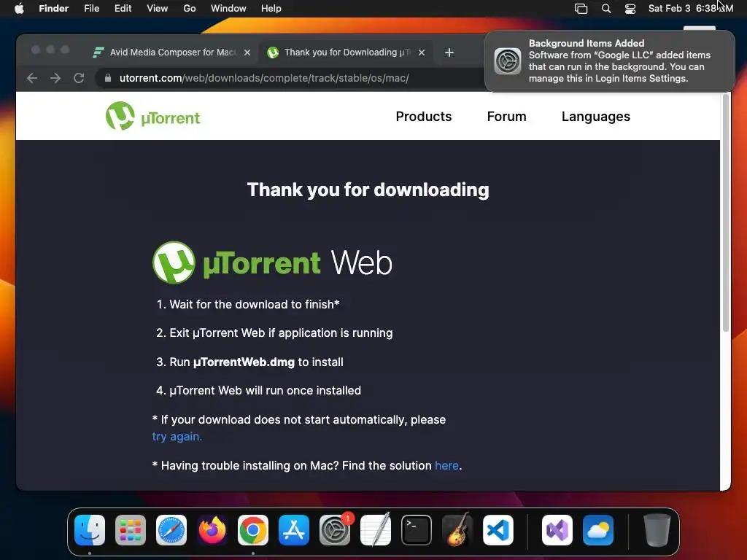Open a new browser tab
Screen dimensions: 747x560
pyautogui.click(x=449, y=52)
